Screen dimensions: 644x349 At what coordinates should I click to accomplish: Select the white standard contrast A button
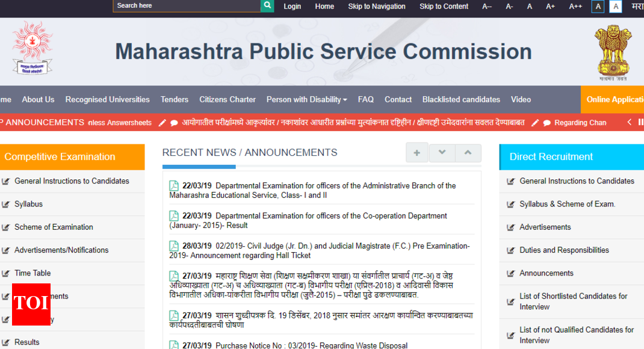(615, 6)
